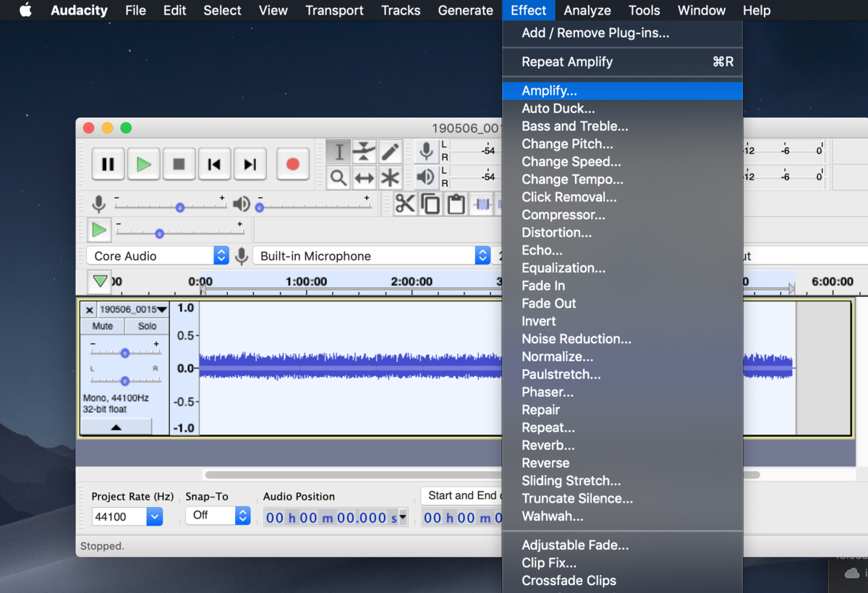Select the Selection (I-beam) tool
The image size is (868, 593).
(x=338, y=152)
